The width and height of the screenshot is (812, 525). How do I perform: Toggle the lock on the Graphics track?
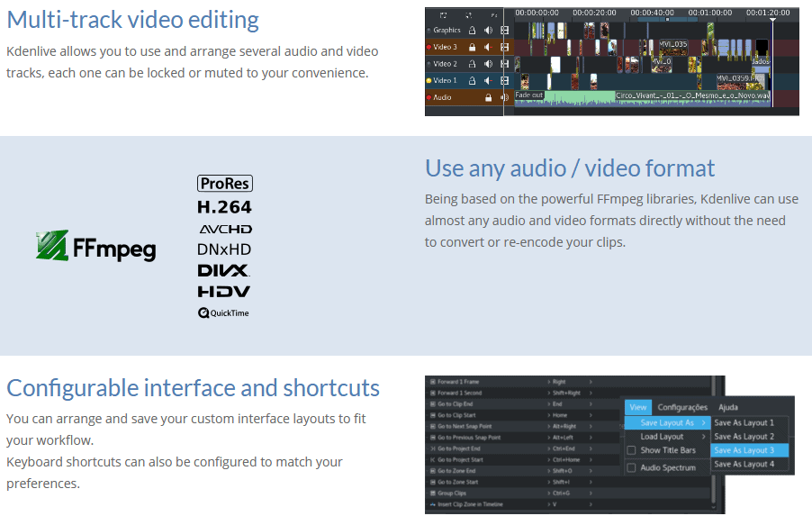coord(472,31)
